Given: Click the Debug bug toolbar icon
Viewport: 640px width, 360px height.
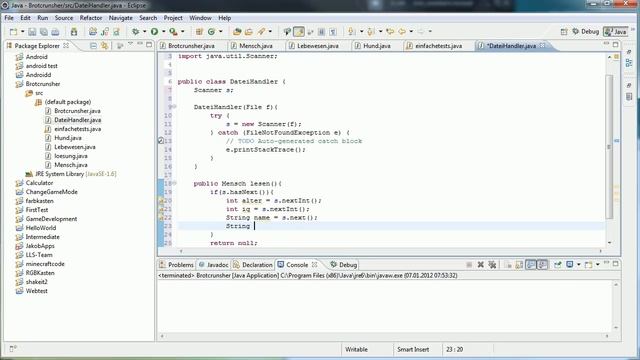Looking at the screenshot, I should coord(135,31).
